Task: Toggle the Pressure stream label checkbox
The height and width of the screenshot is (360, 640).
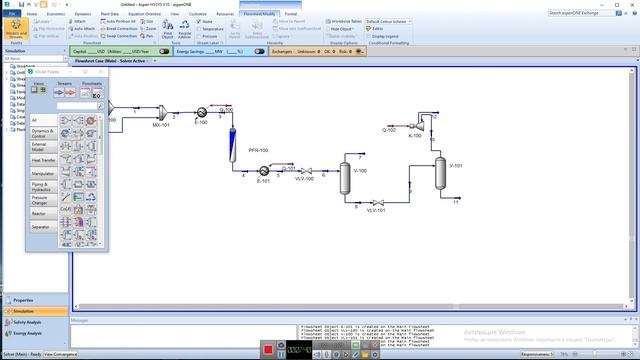Action: 199,36
